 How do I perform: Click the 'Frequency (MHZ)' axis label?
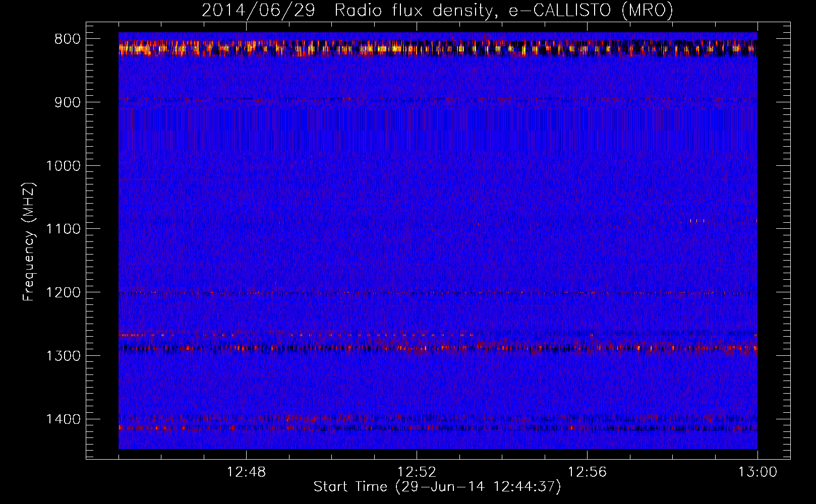[29, 242]
